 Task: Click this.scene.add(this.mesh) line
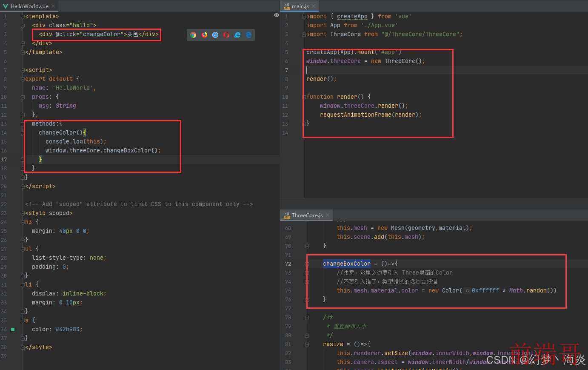pos(381,237)
